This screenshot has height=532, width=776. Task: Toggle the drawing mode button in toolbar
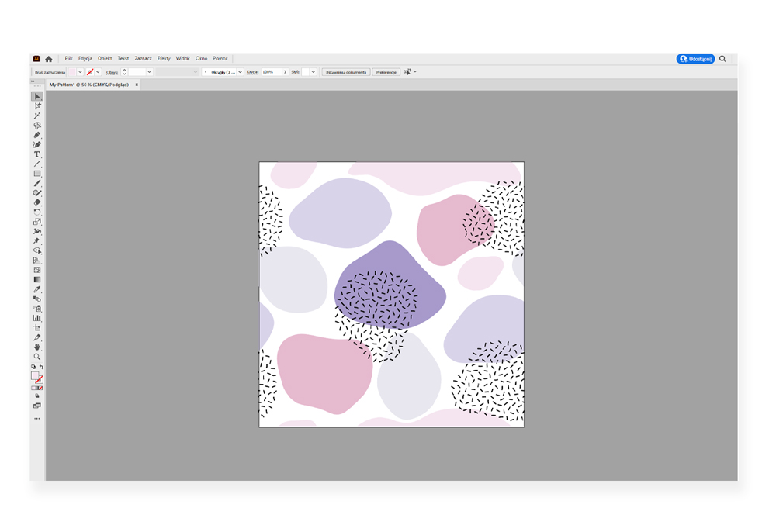(x=36, y=396)
